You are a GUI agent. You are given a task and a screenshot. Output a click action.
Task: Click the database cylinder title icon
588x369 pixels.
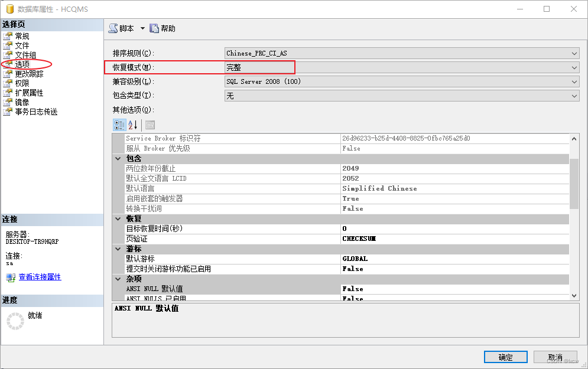tap(10, 9)
